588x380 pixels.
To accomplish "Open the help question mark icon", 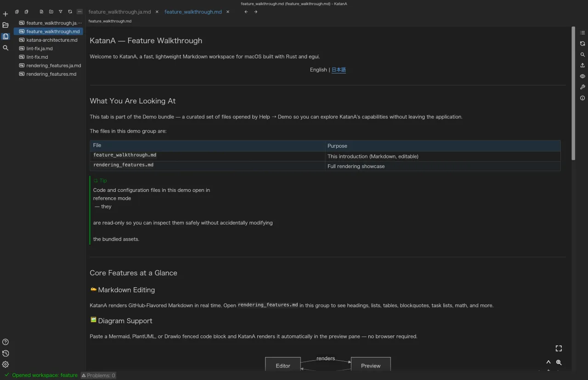I will coord(6,342).
